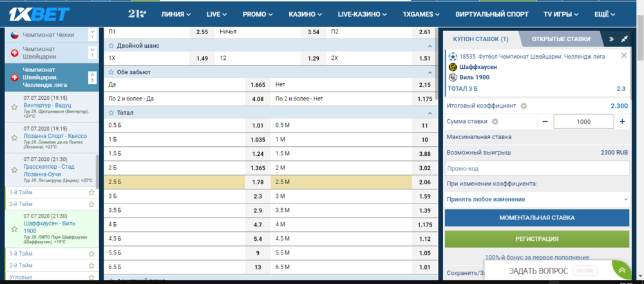The height and width of the screenshot is (284, 644).
Task: Click the Czech flag for Чемпионат Чехии
Action: coord(14,35)
